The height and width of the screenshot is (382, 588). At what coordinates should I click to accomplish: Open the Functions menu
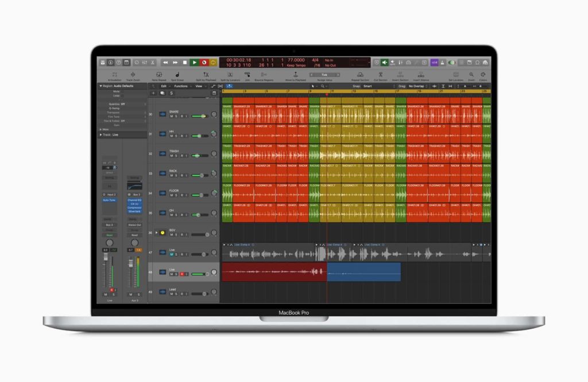(180, 86)
